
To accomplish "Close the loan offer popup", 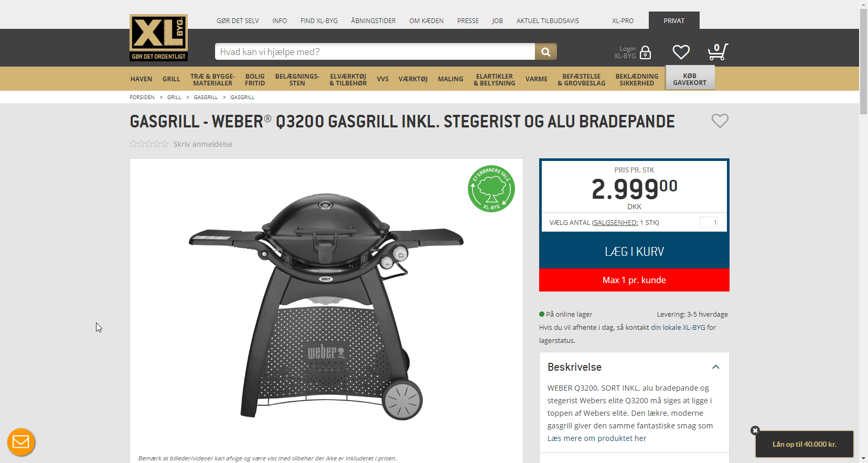I will point(755,430).
